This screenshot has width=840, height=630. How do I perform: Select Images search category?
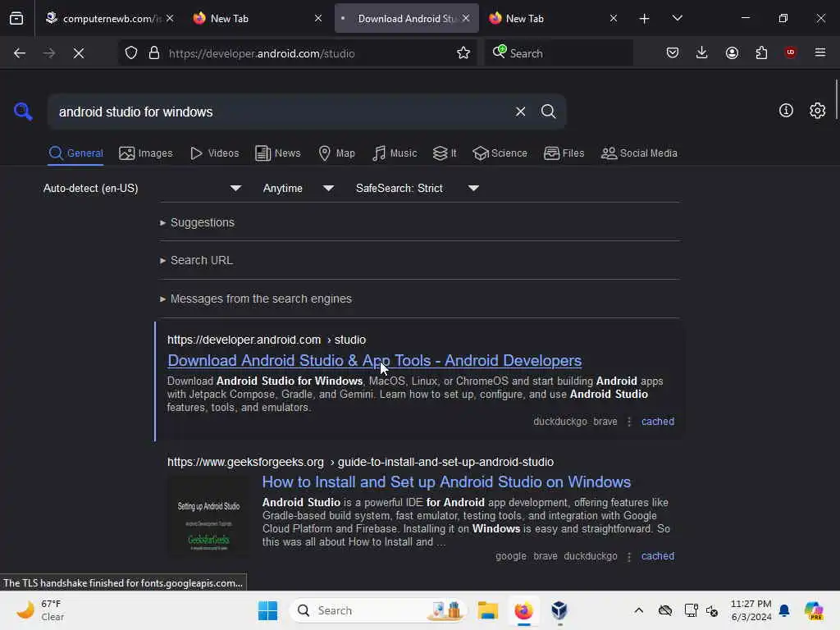(x=146, y=153)
